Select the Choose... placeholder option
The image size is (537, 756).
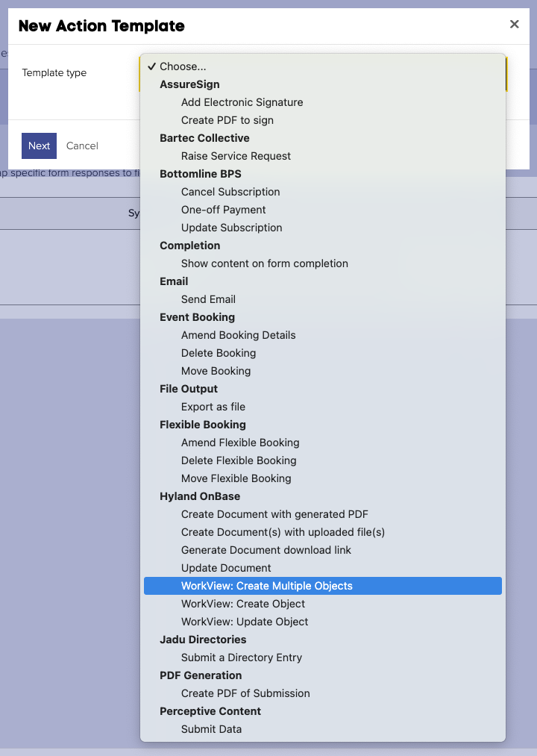tap(323, 66)
